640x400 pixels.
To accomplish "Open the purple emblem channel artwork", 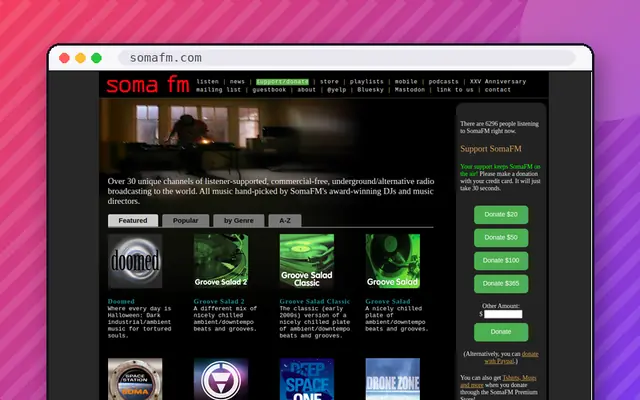I will tap(221, 379).
